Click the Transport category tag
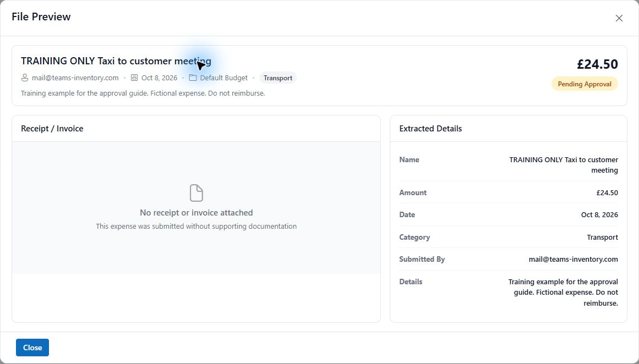This screenshot has width=639, height=364. tap(277, 78)
